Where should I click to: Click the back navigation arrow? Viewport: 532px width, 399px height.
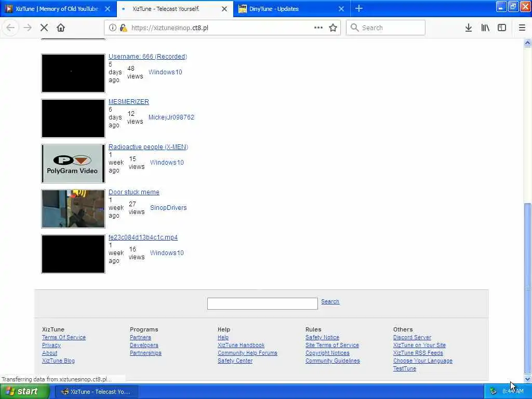coord(10,28)
